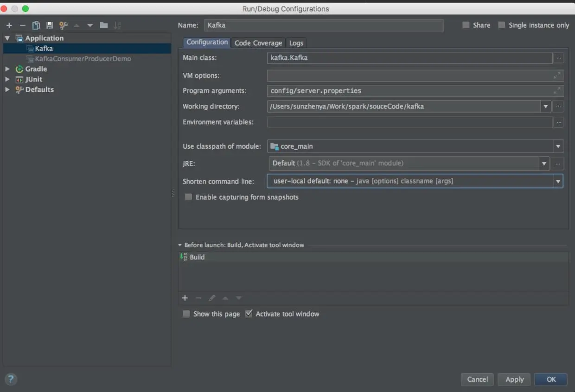
Task: Open the Shorten command line dropdown
Action: pyautogui.click(x=558, y=181)
